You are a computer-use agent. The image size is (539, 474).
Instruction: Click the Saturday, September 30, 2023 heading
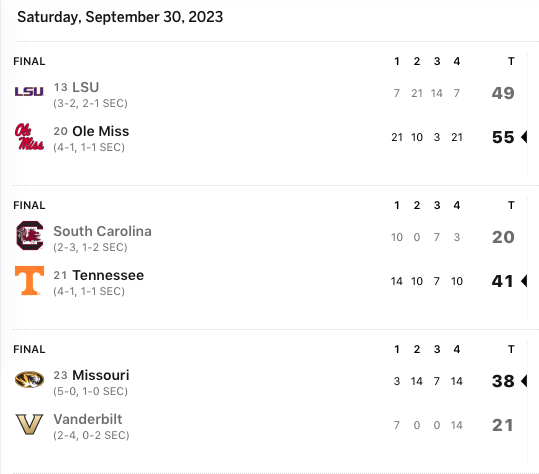pos(120,17)
